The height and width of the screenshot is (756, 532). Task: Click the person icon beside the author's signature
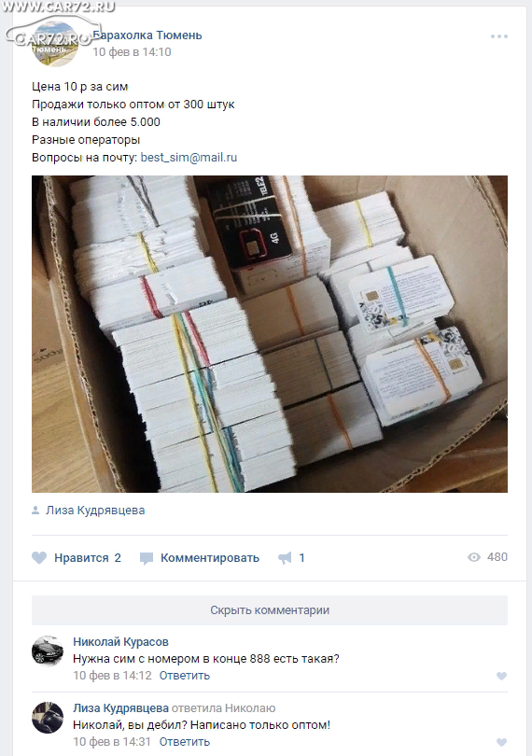35,511
